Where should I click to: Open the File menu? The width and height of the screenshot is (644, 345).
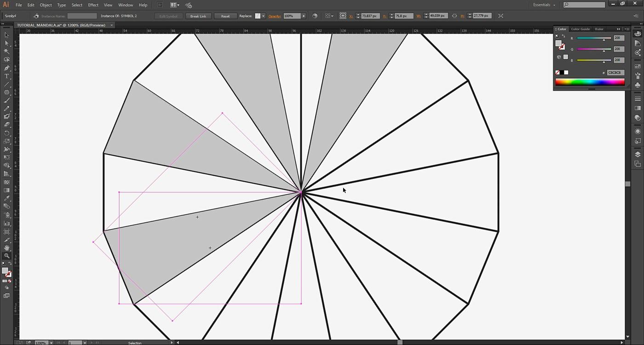pyautogui.click(x=19, y=5)
